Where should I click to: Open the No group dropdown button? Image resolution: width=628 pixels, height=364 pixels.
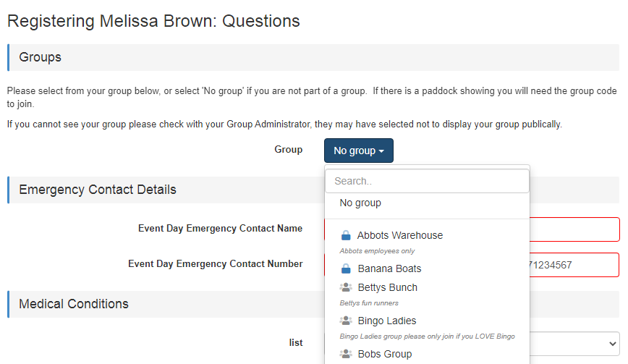[x=358, y=151]
